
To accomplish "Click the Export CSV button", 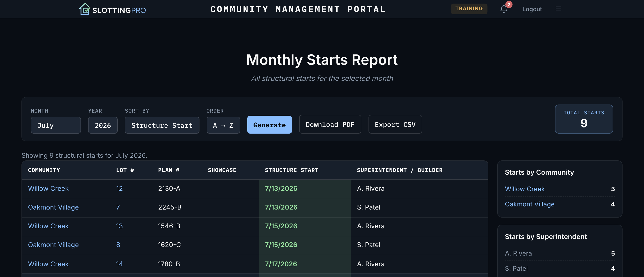I will (395, 124).
